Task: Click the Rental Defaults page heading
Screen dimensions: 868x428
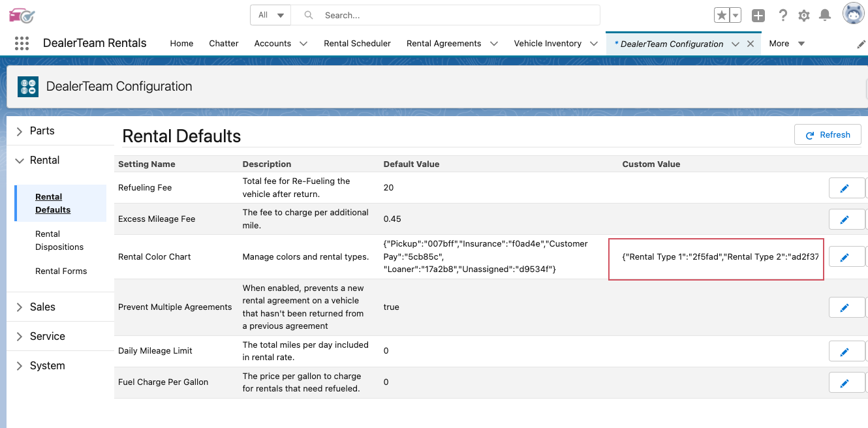Action: click(x=181, y=136)
